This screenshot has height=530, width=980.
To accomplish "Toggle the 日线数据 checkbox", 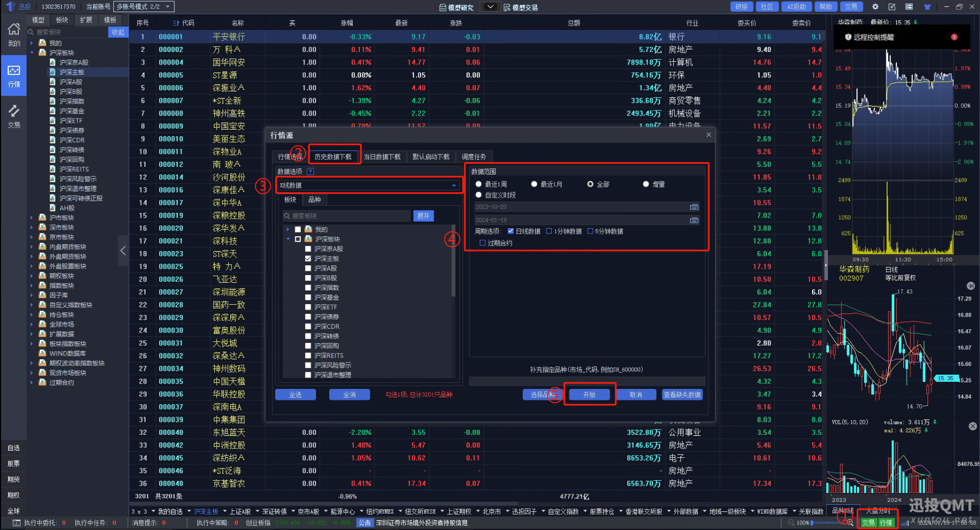I will pos(511,231).
